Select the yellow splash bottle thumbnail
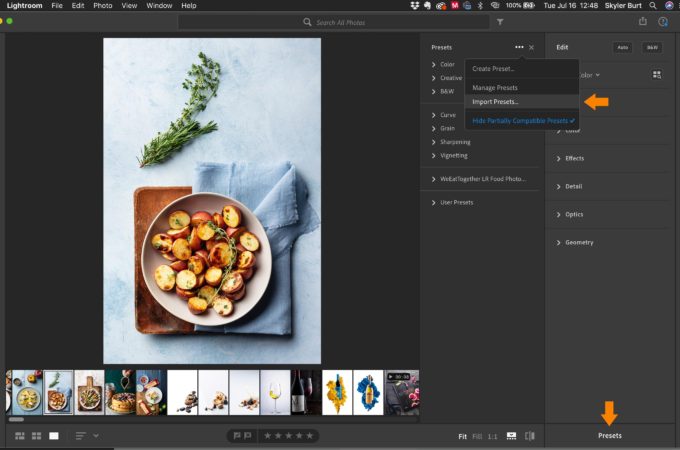Screen dimensions: 680x450 337,392
